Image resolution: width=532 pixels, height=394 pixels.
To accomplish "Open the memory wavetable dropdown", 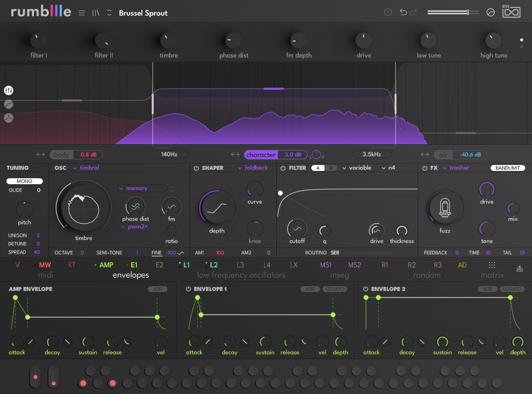I will pos(142,188).
